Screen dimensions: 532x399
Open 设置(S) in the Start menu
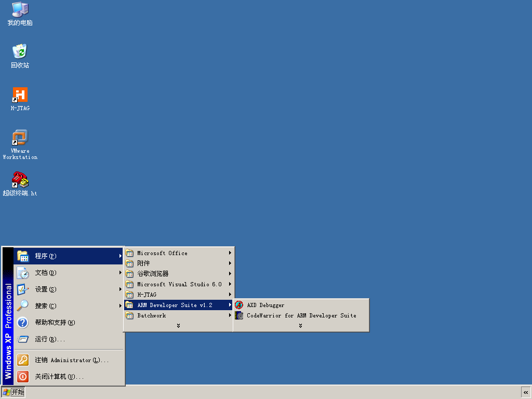(68, 289)
